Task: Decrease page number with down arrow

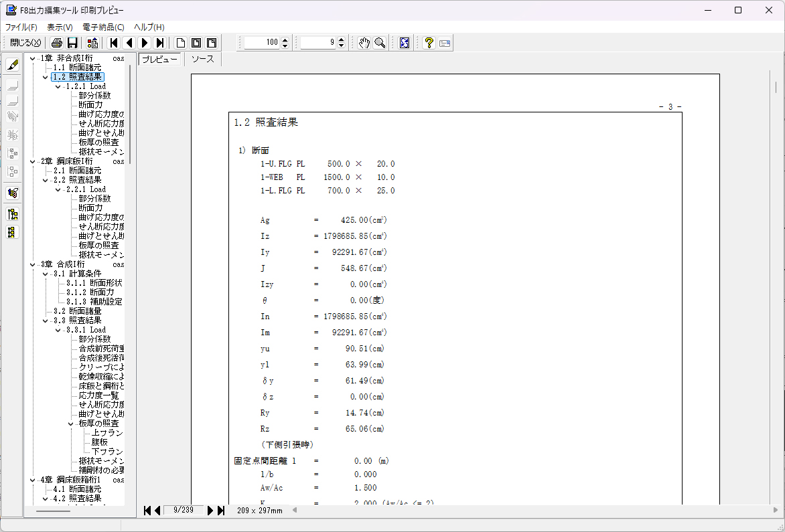Action: pos(341,46)
